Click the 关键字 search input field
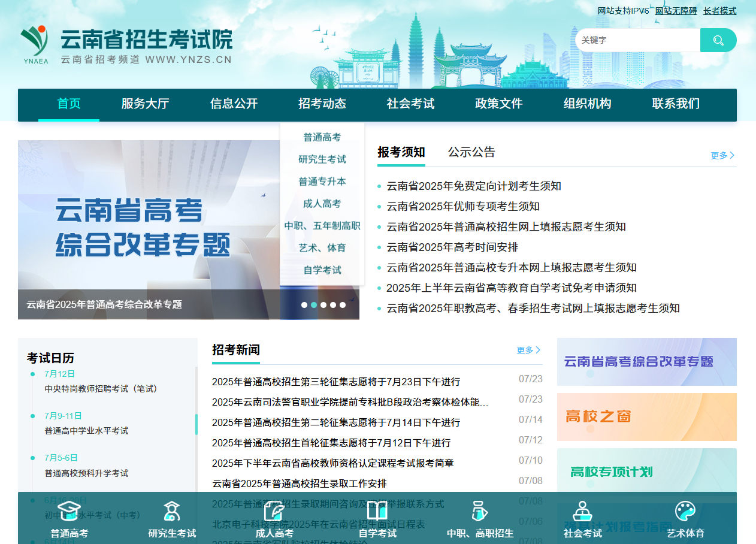 pyautogui.click(x=638, y=40)
